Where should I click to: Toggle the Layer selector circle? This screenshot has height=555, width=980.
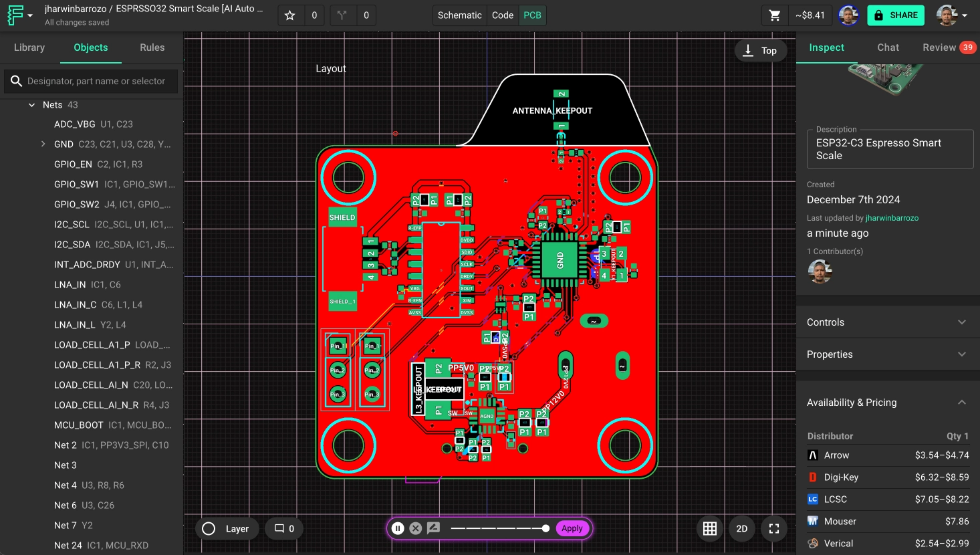(209, 529)
